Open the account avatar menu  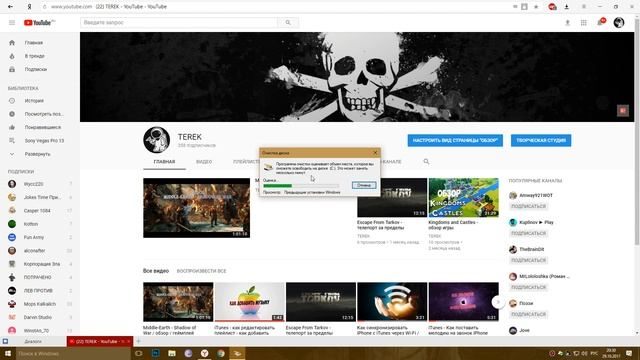(619, 22)
